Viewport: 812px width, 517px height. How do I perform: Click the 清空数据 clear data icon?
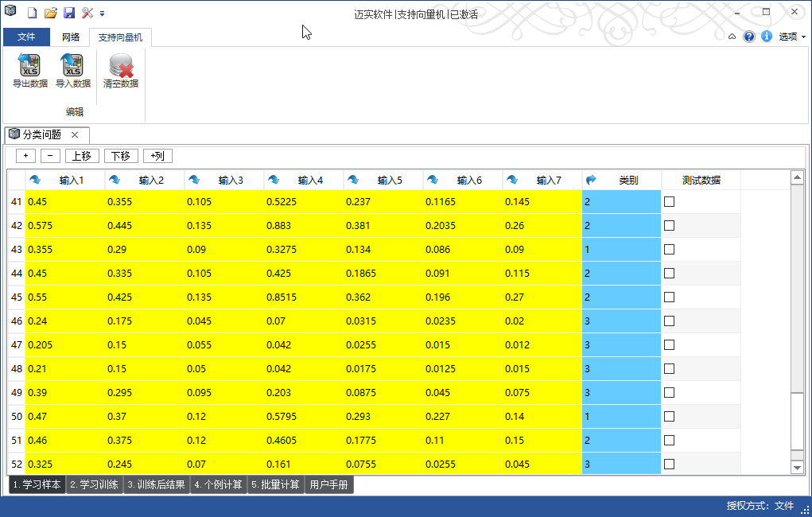click(x=120, y=71)
